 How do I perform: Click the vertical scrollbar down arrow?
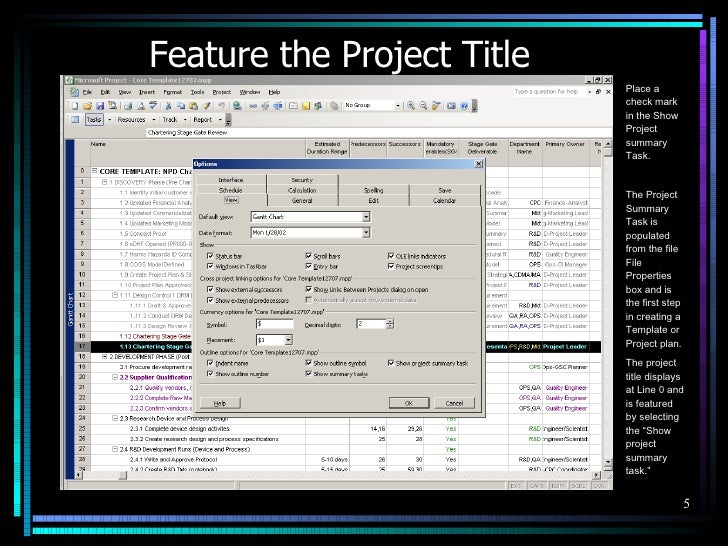(x=608, y=462)
